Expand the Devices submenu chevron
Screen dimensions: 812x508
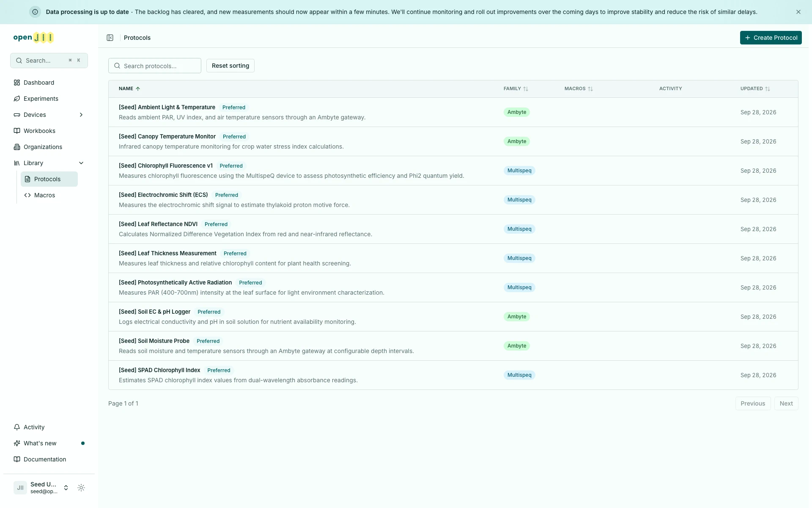coord(81,115)
